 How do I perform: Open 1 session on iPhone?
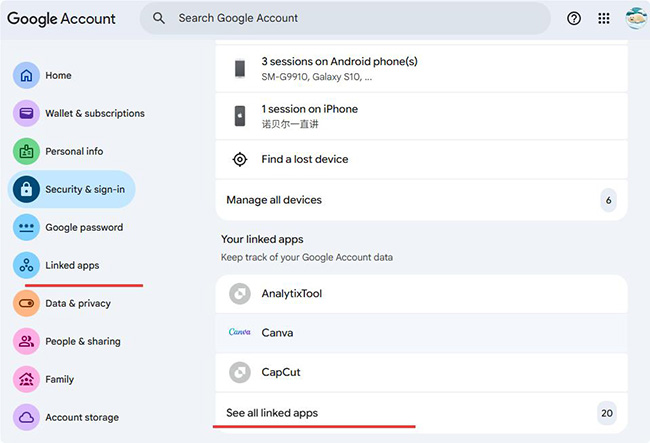[x=421, y=116]
